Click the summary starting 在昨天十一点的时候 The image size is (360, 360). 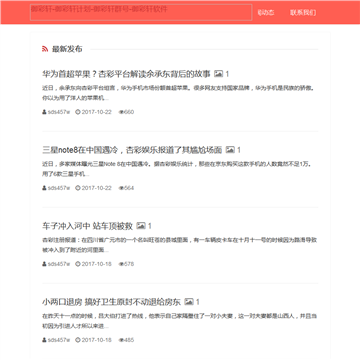[179, 321]
